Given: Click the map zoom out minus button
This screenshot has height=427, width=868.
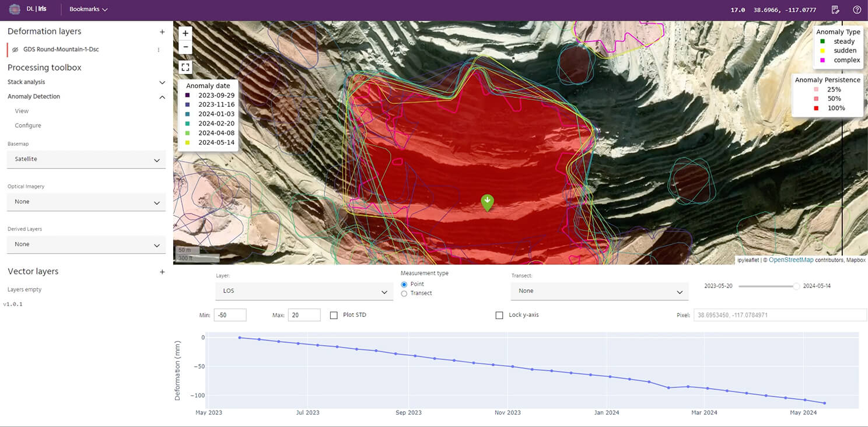Looking at the screenshot, I should [x=185, y=47].
